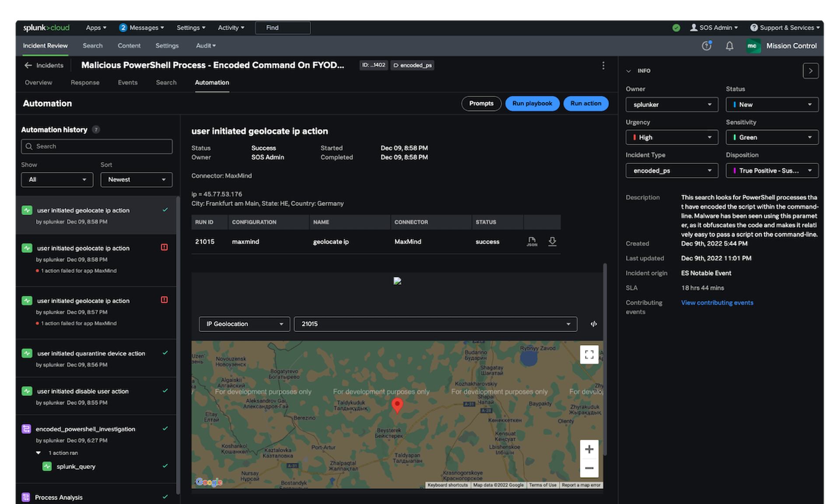Open Support & Services menu
The image size is (840, 504).
pos(785,28)
